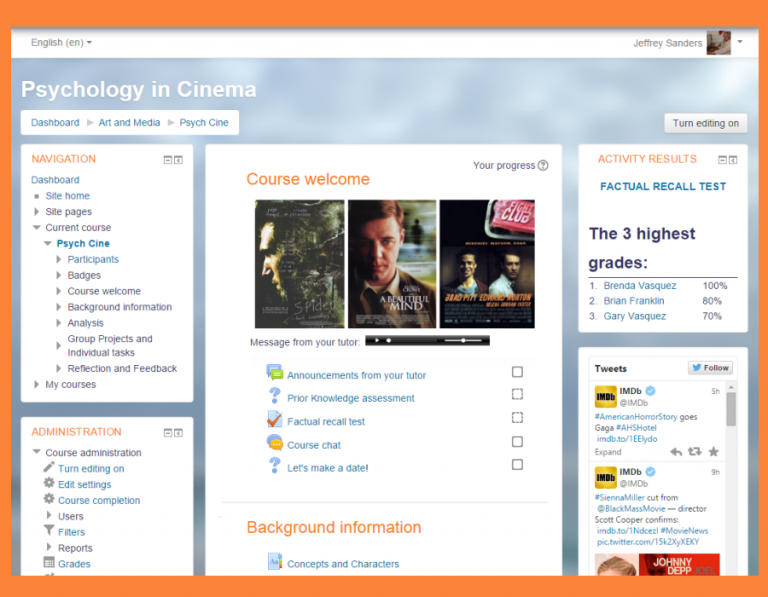Go to Art and Media breadcrumb
This screenshot has height=597, width=768.
(x=129, y=123)
